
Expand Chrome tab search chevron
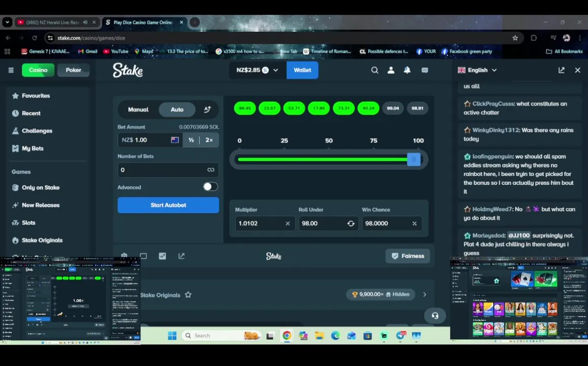pos(7,22)
